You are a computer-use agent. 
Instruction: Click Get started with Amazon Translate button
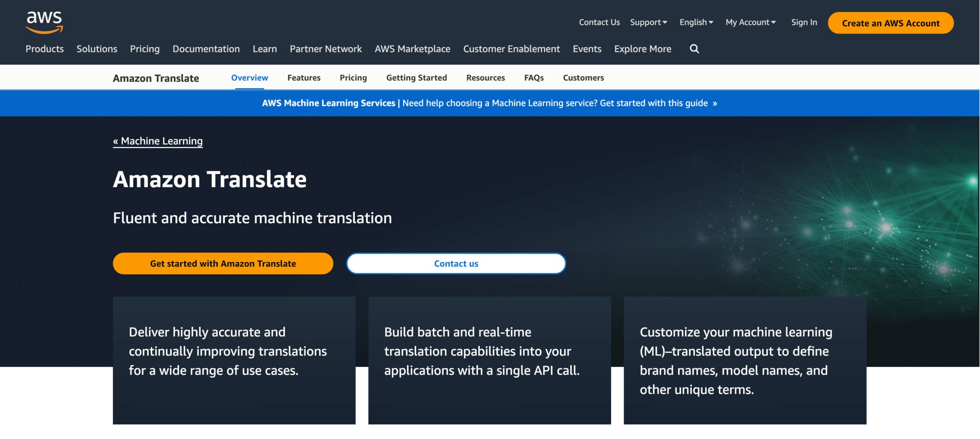(x=222, y=263)
